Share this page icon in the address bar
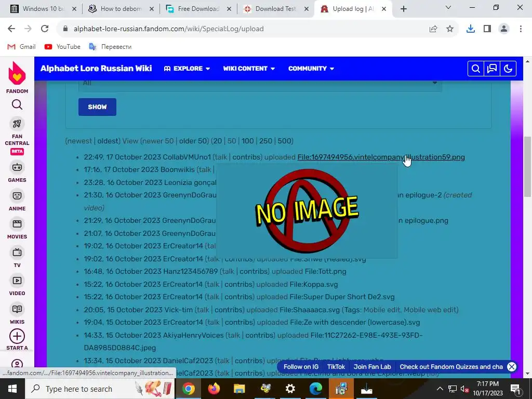532x399 pixels. click(x=433, y=29)
